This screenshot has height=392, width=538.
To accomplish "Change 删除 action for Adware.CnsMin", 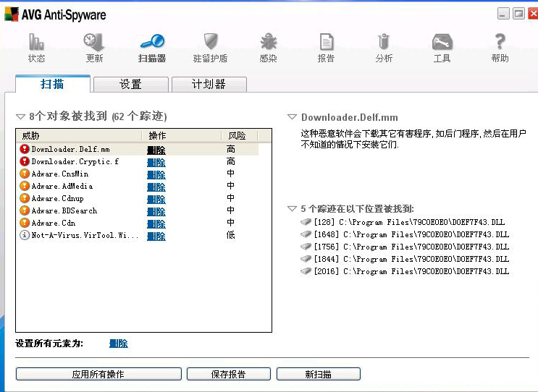I will point(156,175).
